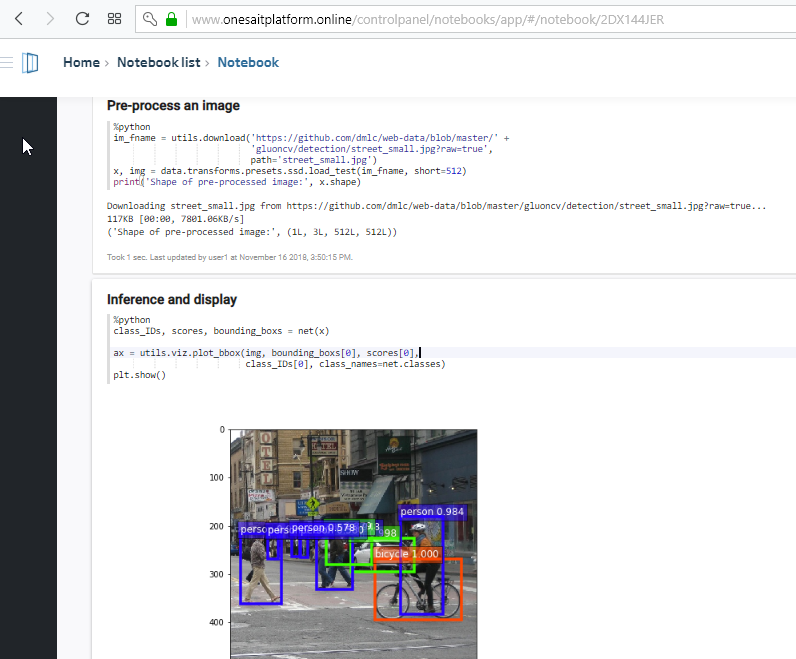Click the browser back arrow

pyautogui.click(x=18, y=19)
